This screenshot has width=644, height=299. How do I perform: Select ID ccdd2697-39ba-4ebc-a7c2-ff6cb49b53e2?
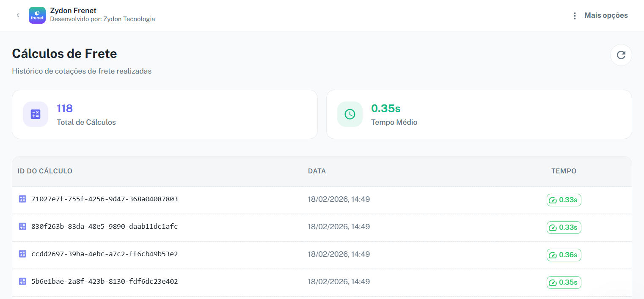click(x=105, y=254)
